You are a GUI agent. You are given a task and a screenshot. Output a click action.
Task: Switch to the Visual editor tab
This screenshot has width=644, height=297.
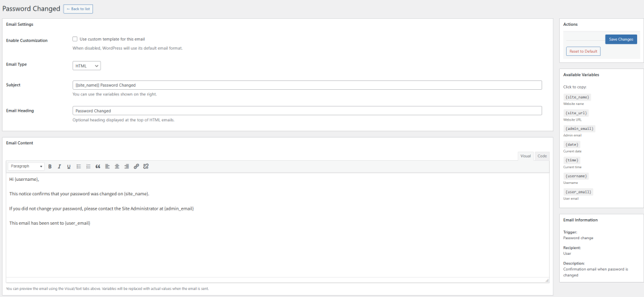tap(526, 156)
